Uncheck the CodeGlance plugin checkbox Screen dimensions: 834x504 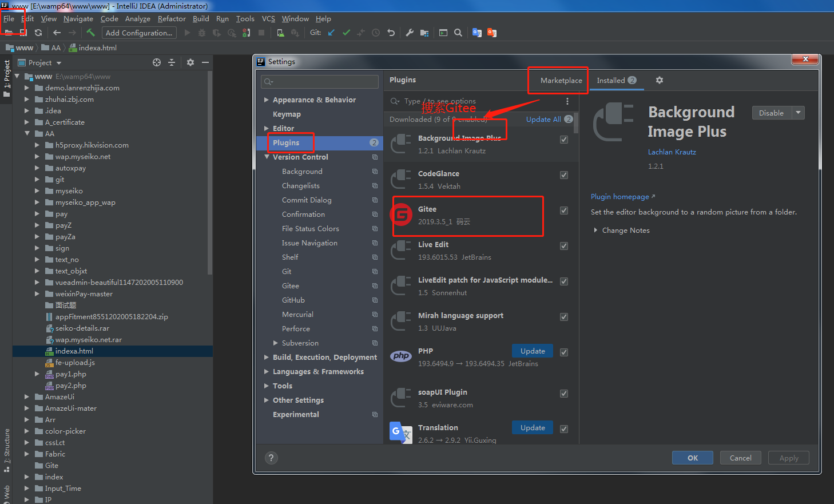564,174
